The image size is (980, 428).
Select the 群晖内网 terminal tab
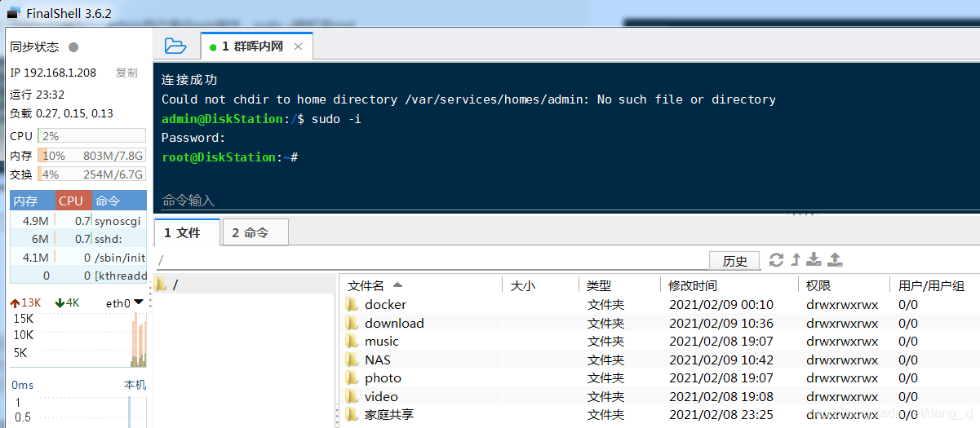click(x=256, y=46)
